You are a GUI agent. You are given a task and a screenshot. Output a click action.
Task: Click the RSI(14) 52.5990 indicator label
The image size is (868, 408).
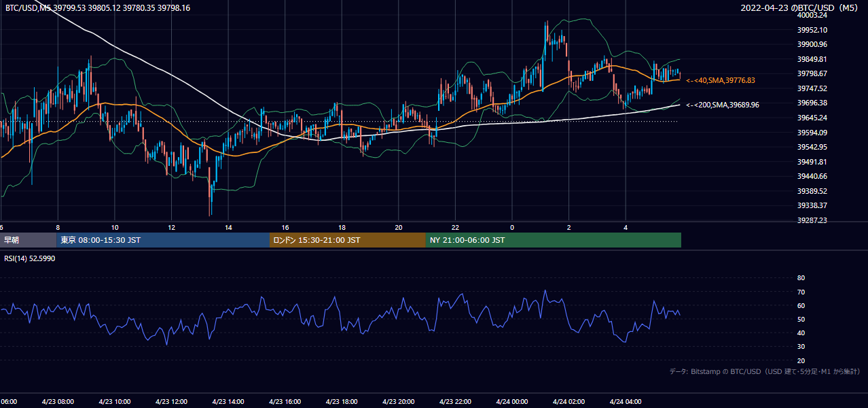click(30, 258)
